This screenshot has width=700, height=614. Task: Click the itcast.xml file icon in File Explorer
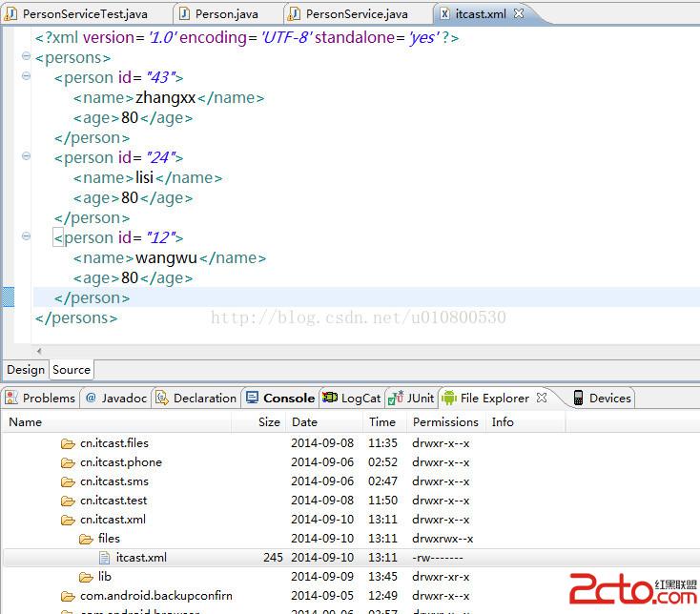tap(105, 558)
